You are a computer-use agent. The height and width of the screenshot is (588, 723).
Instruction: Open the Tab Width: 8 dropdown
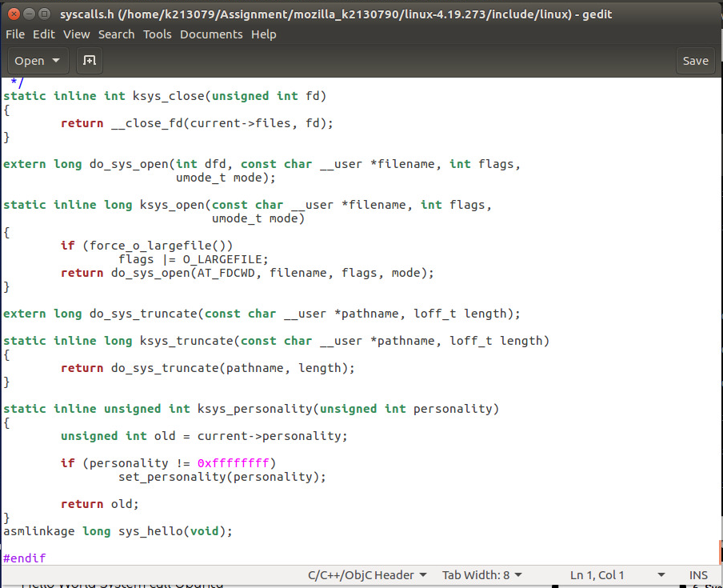pyautogui.click(x=481, y=574)
